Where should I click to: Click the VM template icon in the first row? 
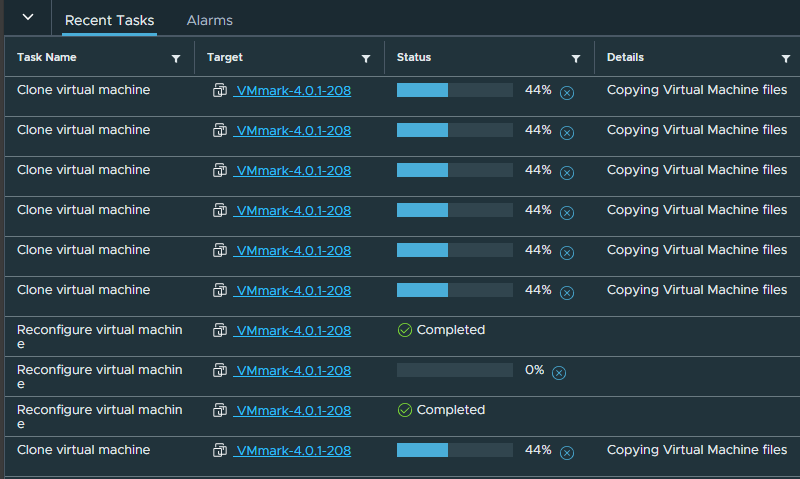220,90
